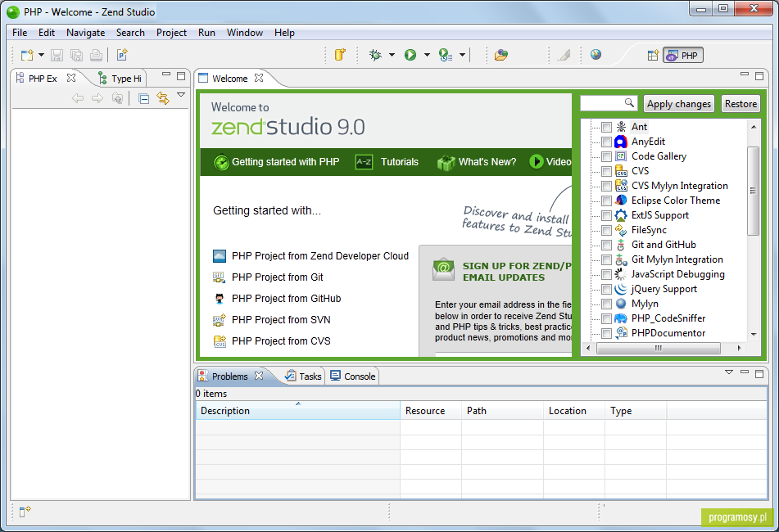Screen dimensions: 779x532
Task: Enable the Code Gallery checkbox
Action: point(606,157)
